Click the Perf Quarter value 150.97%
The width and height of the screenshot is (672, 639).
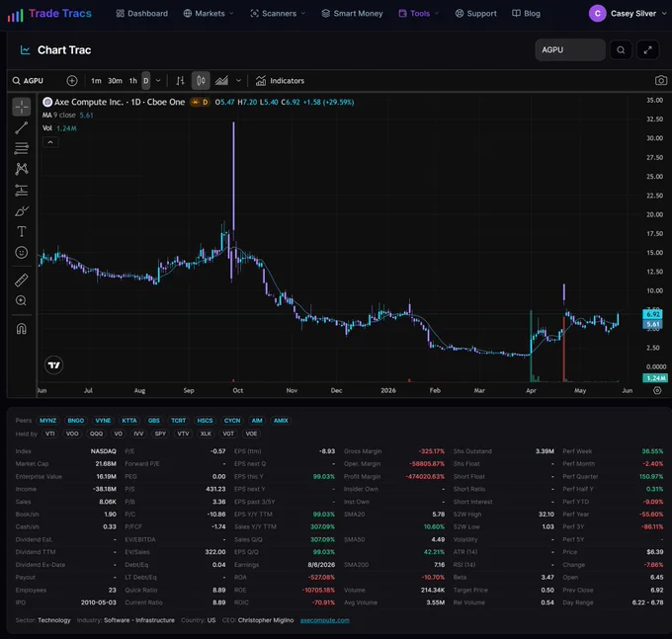pyautogui.click(x=651, y=477)
